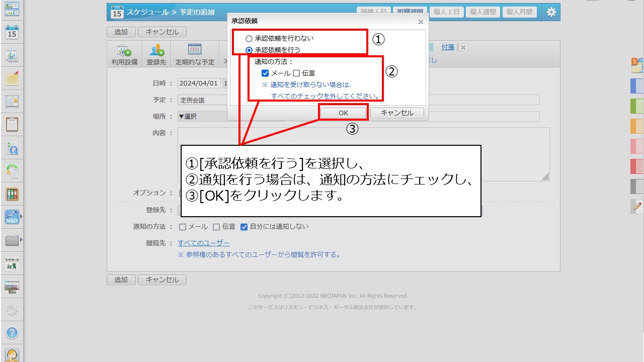Click the top キャンセル button
The image size is (644, 362).
(x=162, y=32)
